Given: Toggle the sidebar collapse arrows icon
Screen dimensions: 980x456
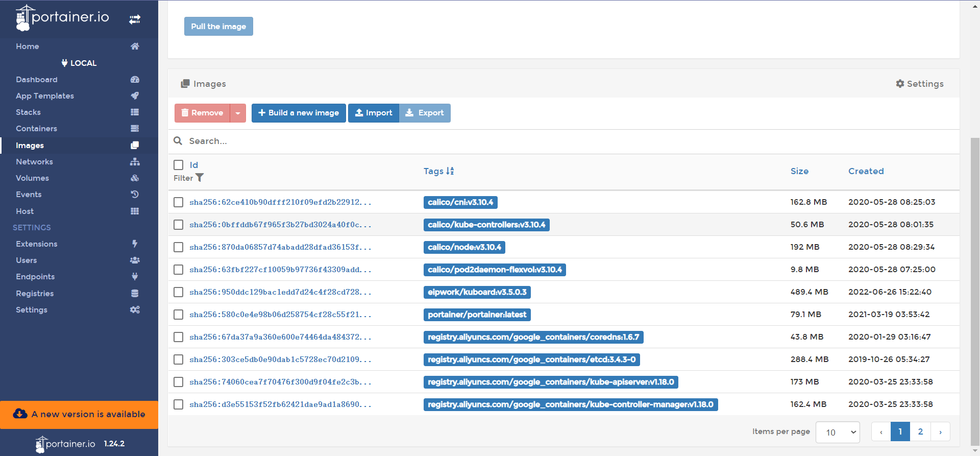Looking at the screenshot, I should [135, 19].
